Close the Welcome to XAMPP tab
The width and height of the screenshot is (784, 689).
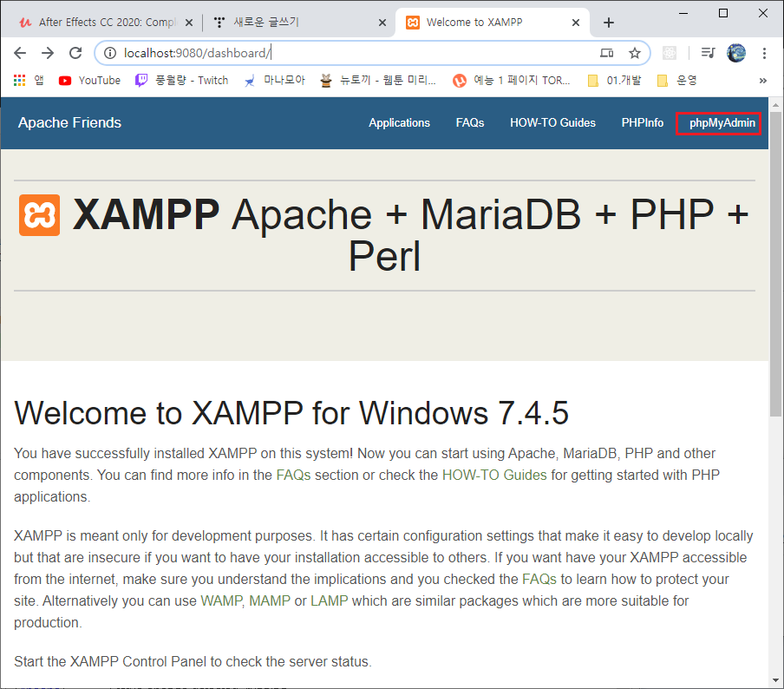coord(576,23)
